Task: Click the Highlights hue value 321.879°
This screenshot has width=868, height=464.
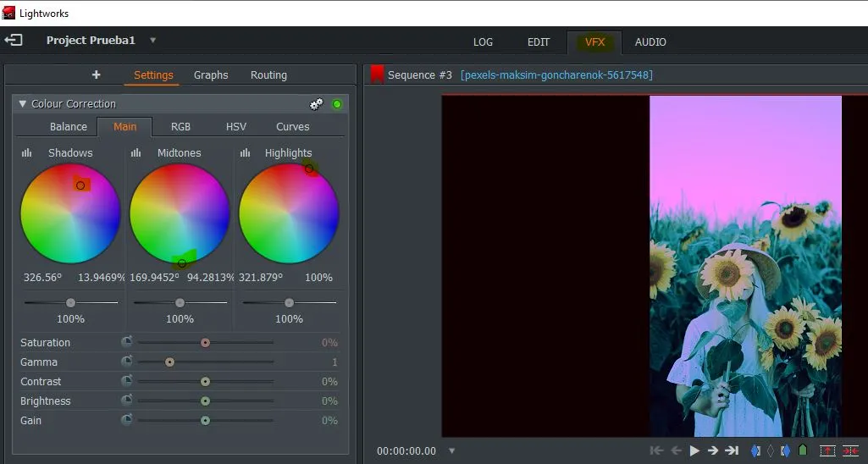Action: tap(261, 278)
